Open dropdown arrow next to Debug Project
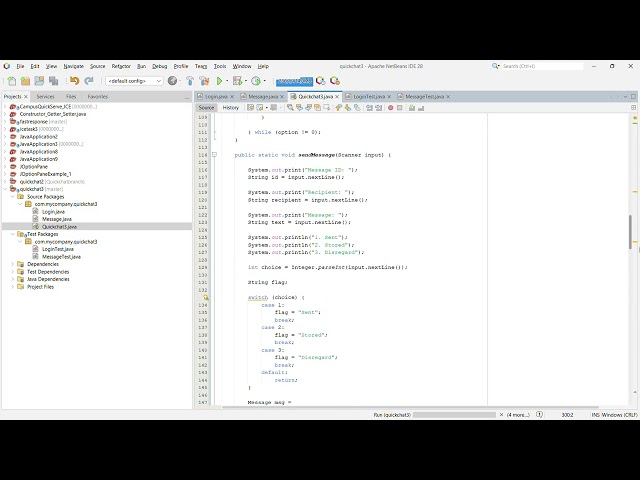 246,81
